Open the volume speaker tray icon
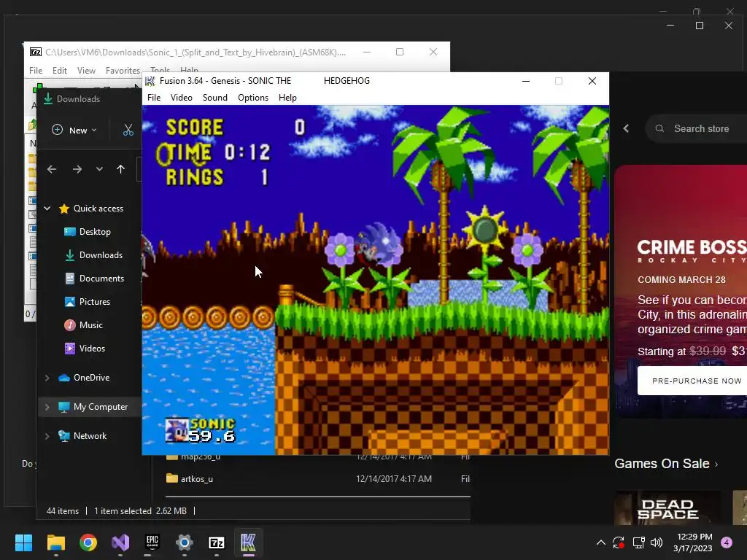 tap(657, 542)
